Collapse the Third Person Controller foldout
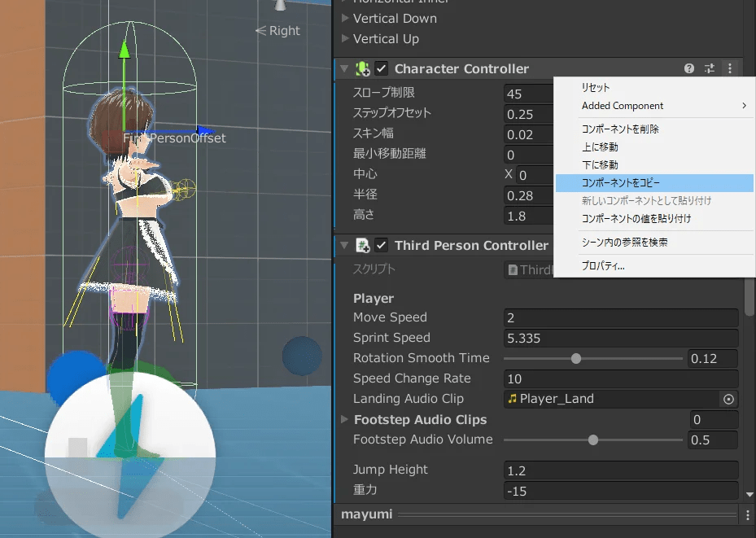The image size is (756, 538). (344, 245)
